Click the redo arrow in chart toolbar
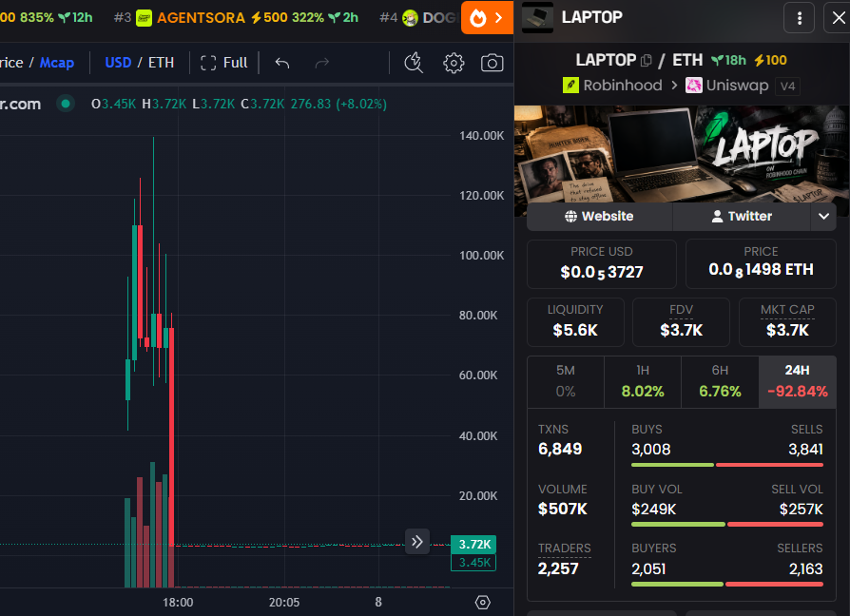 [x=322, y=63]
